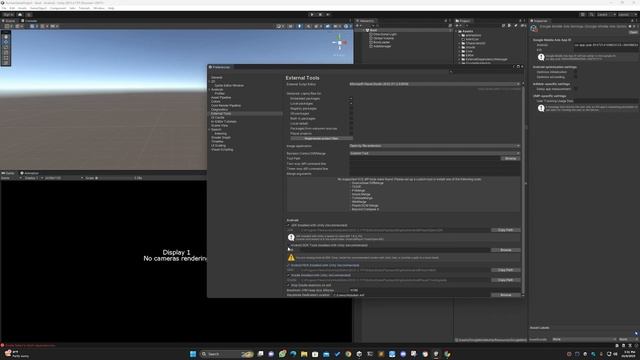Select the Rect tool in Scene overlay
The image size is (640, 360).
coord(6,58)
